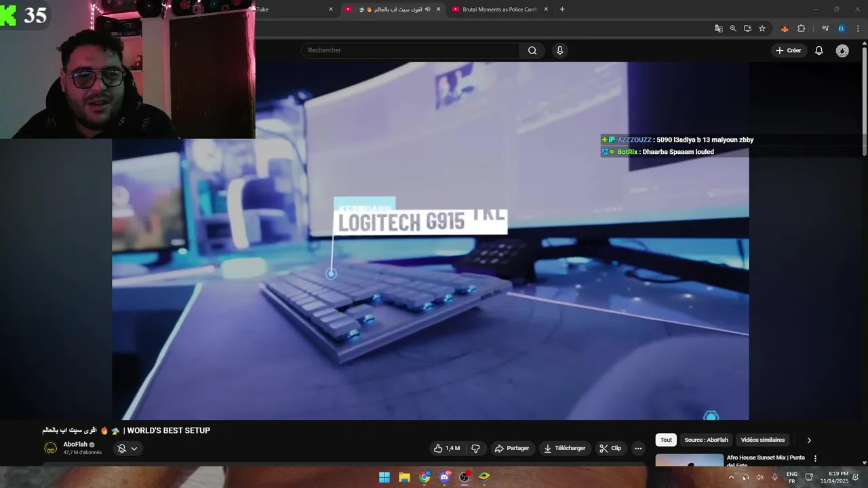Close the first YouTube tab

[x=331, y=9]
